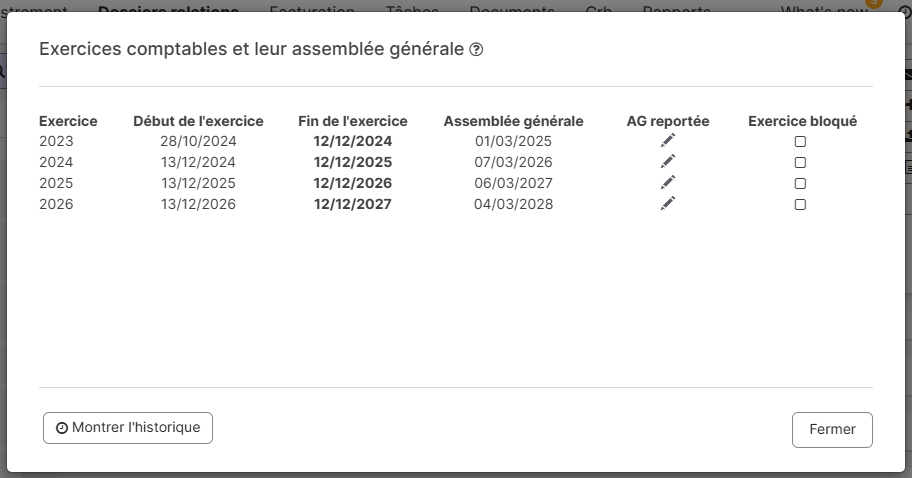Select the 2026 exercice row label

(56, 204)
